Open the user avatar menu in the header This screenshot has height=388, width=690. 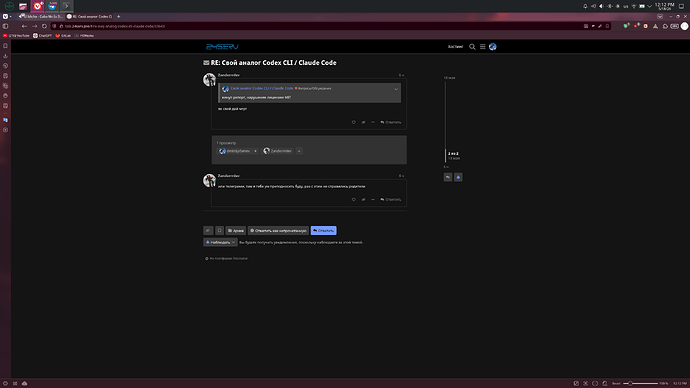click(x=492, y=47)
